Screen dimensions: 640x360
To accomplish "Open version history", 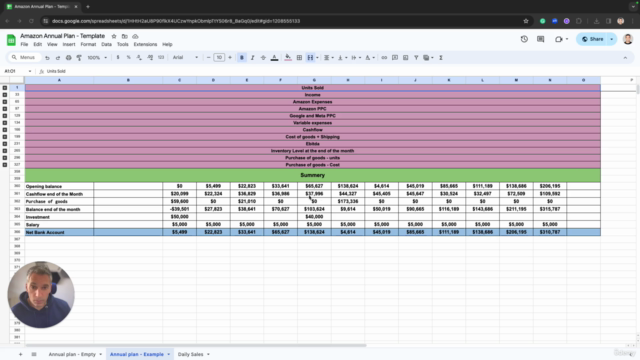I will [x=524, y=39].
